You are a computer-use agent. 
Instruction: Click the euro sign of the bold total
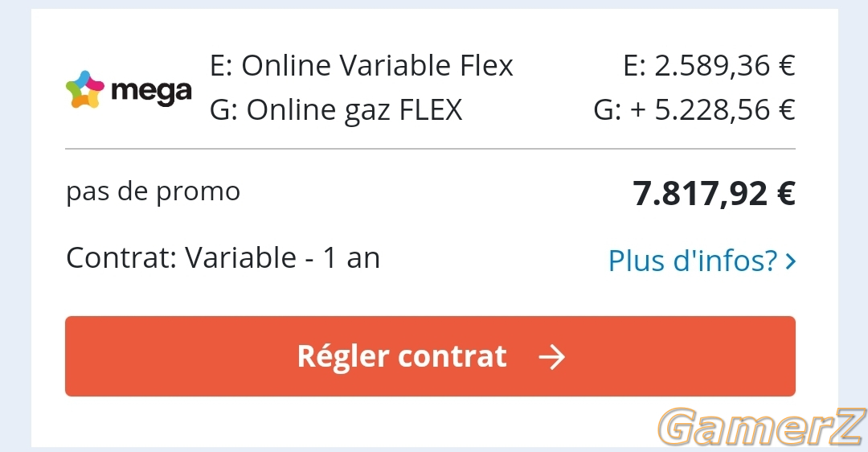786,193
